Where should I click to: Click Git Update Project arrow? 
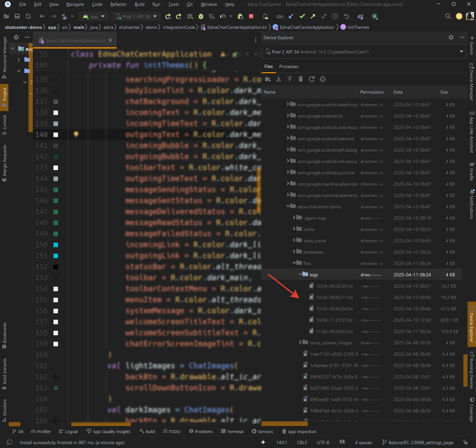pyautogui.click(x=291, y=17)
